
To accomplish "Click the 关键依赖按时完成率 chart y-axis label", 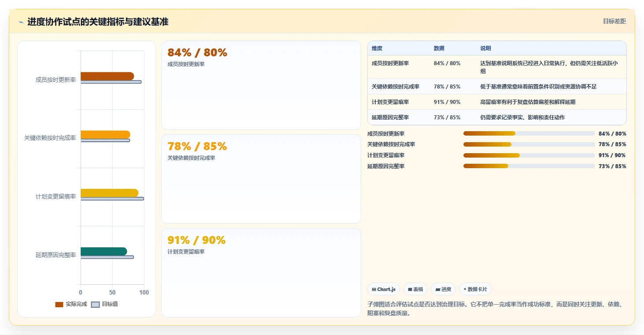I will click(x=50, y=138).
